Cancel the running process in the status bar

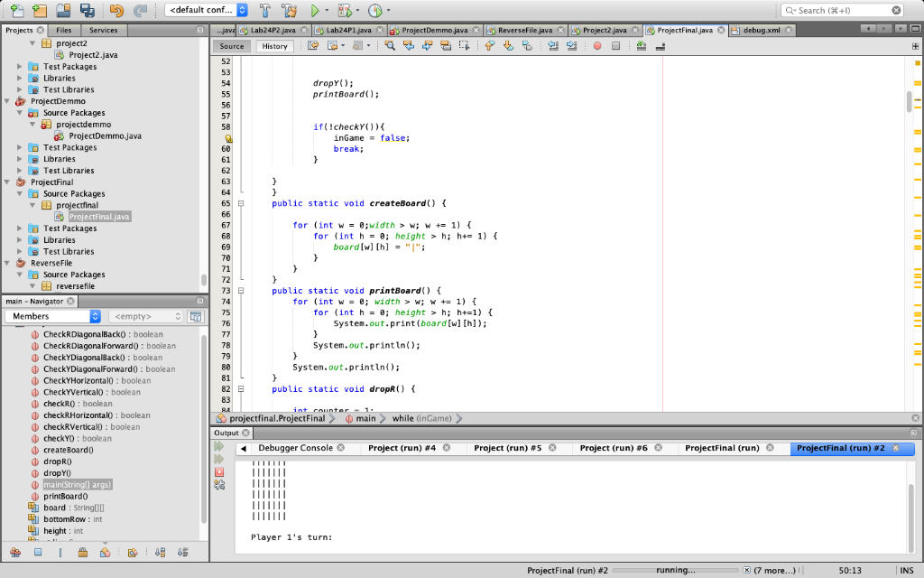[x=746, y=571]
